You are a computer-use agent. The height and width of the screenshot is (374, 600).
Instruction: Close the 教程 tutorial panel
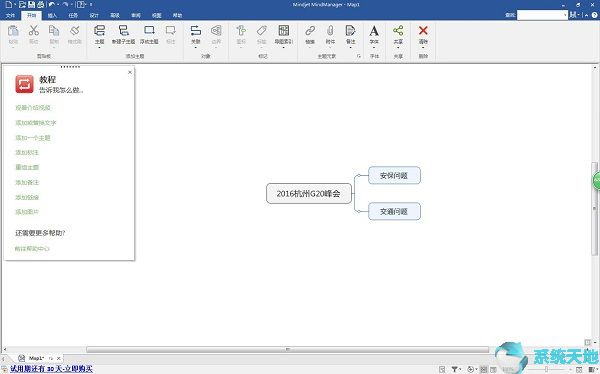point(130,72)
